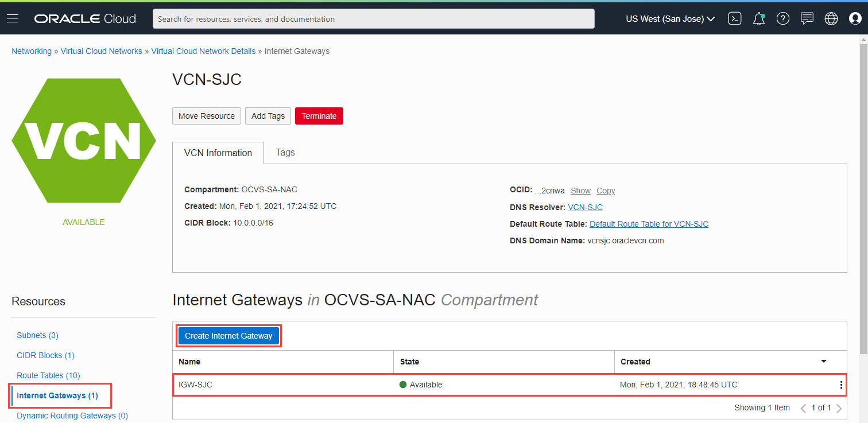Toggle sort order arrow on Created column
The width and height of the screenshot is (868, 423).
(824, 362)
